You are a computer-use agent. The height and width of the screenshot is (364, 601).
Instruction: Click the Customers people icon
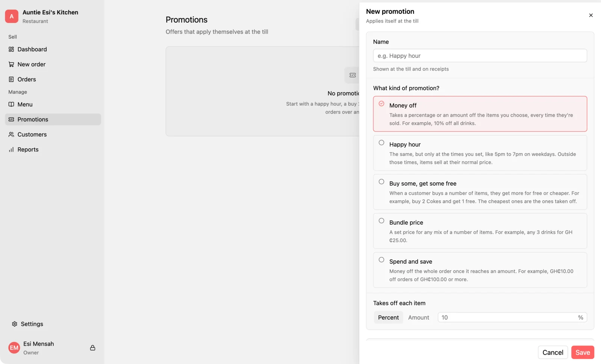pos(11,134)
